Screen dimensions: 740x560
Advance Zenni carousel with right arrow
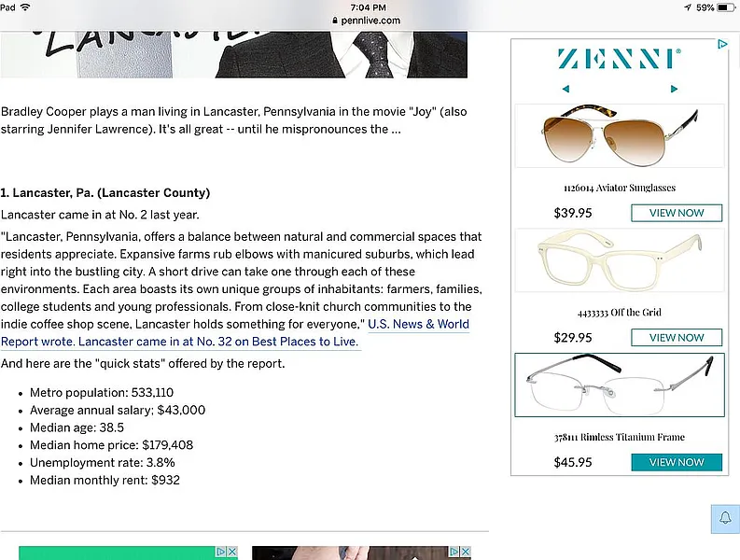(x=675, y=90)
